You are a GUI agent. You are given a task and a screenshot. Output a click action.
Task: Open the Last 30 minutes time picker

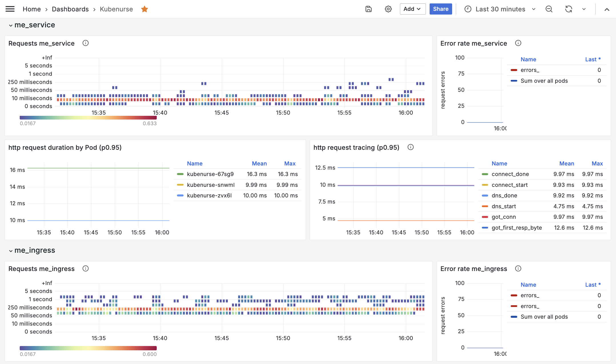500,9
